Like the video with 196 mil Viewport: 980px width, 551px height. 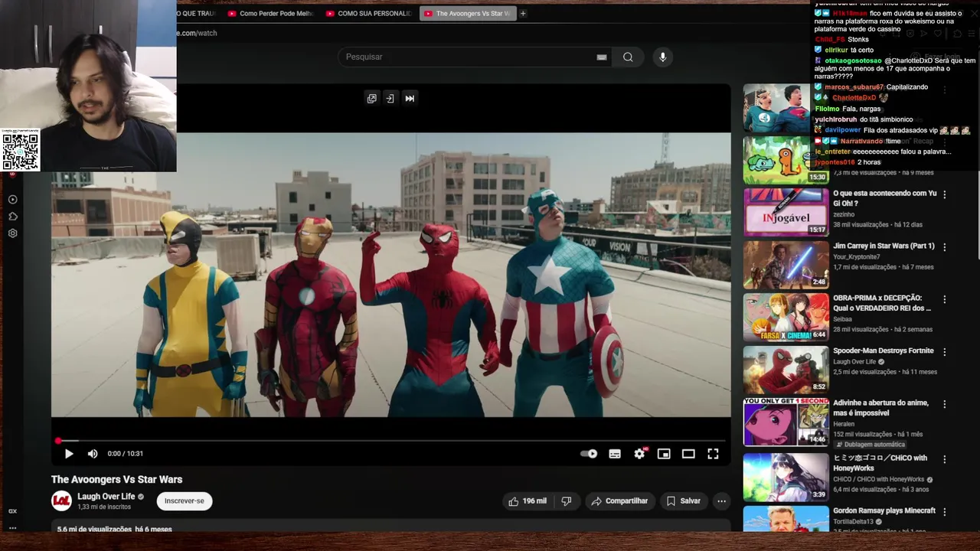pos(528,501)
